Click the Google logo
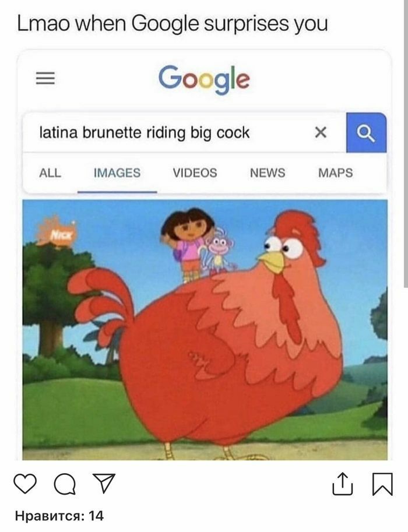The width and height of the screenshot is (408, 532). [204, 79]
